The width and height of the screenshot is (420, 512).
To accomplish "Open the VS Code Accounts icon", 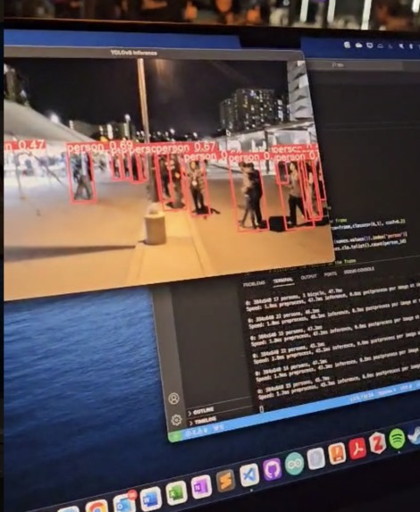I will click(174, 399).
